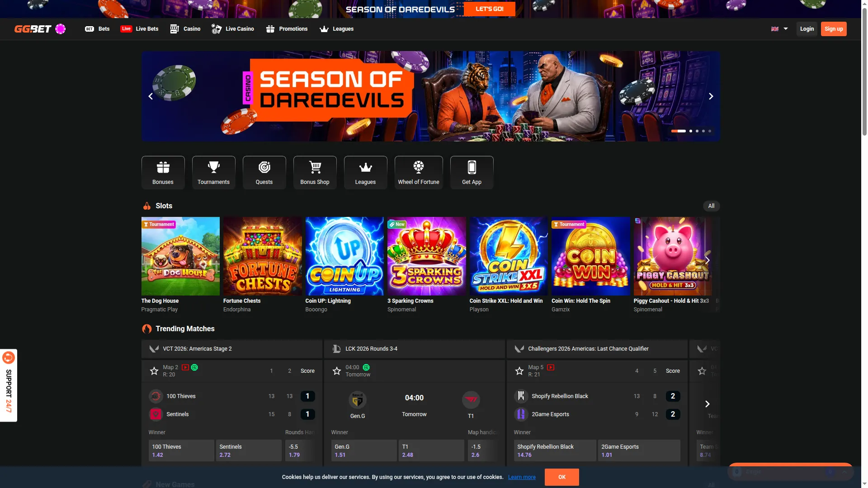Favorite the 100 Thieves vs Sentinels match

click(154, 371)
